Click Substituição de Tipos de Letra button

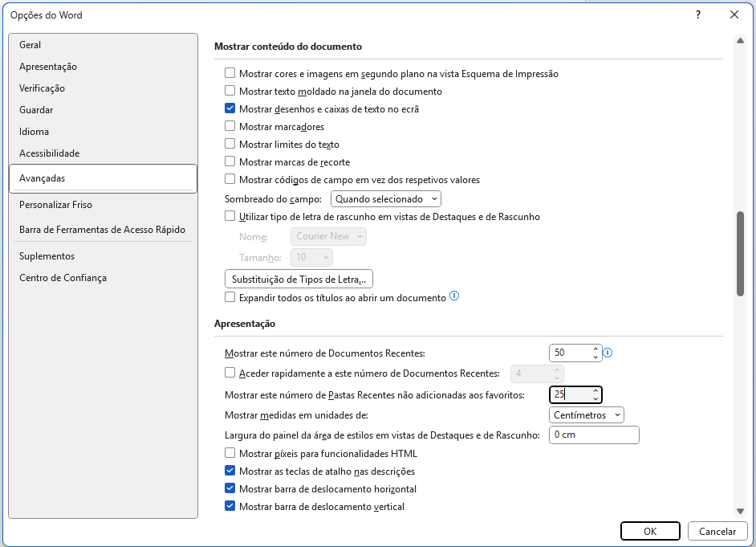pos(299,280)
